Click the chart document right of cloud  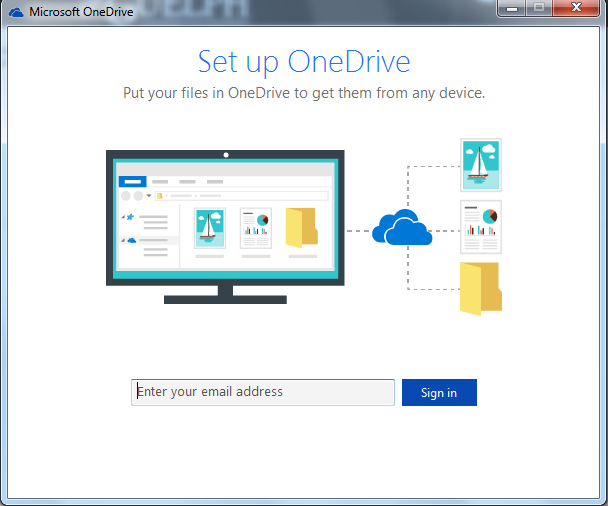[x=481, y=227]
